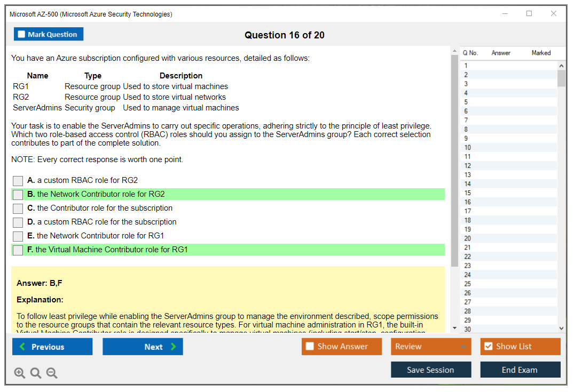Screen dimensions: 574x392
Task: Click the question pane scroll-up arrow
Action: pos(454,52)
